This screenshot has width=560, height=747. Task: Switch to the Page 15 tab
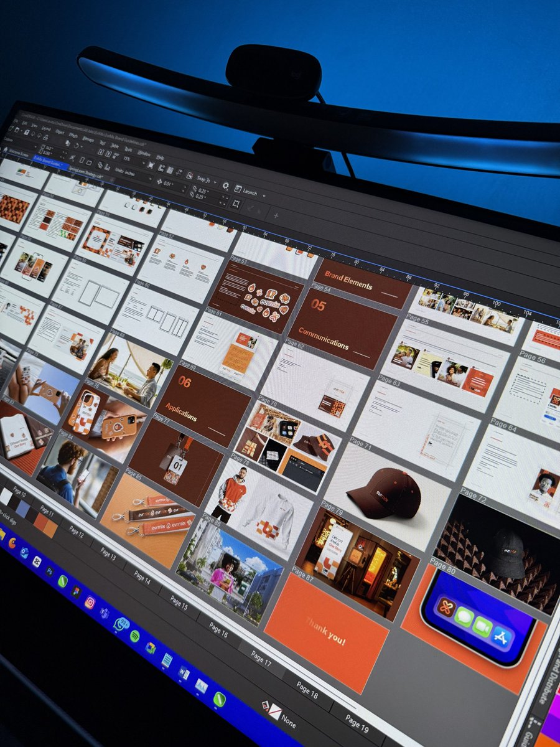point(179,602)
